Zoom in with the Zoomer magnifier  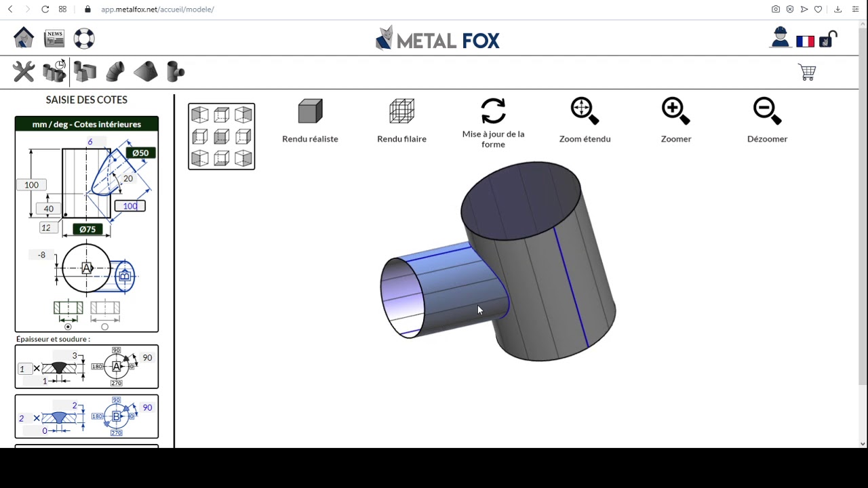coord(676,121)
